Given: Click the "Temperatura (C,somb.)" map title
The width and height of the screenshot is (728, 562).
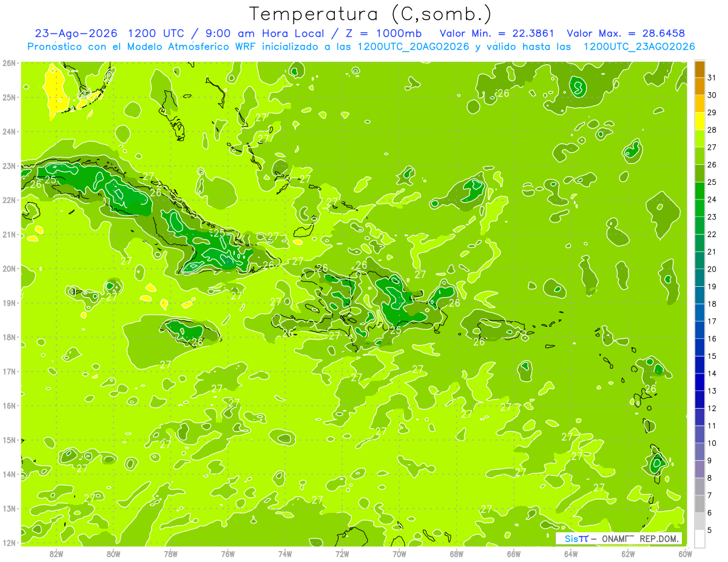Looking at the screenshot, I should 371,15.
